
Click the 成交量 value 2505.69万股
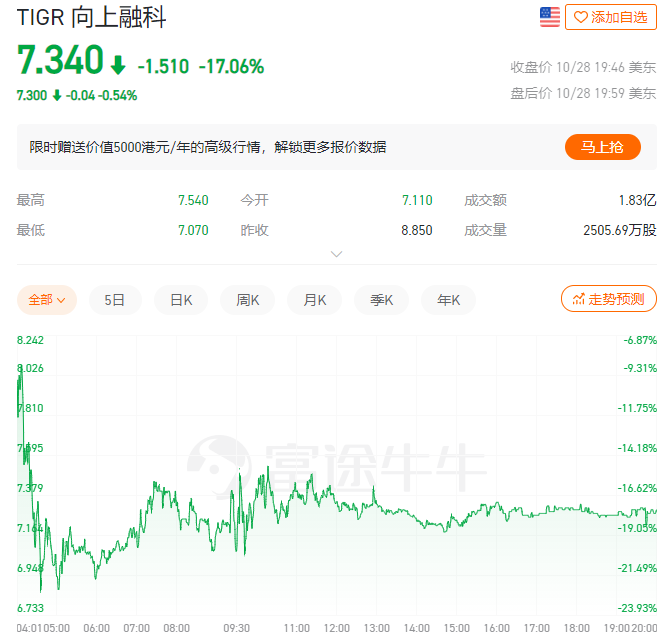(619, 230)
